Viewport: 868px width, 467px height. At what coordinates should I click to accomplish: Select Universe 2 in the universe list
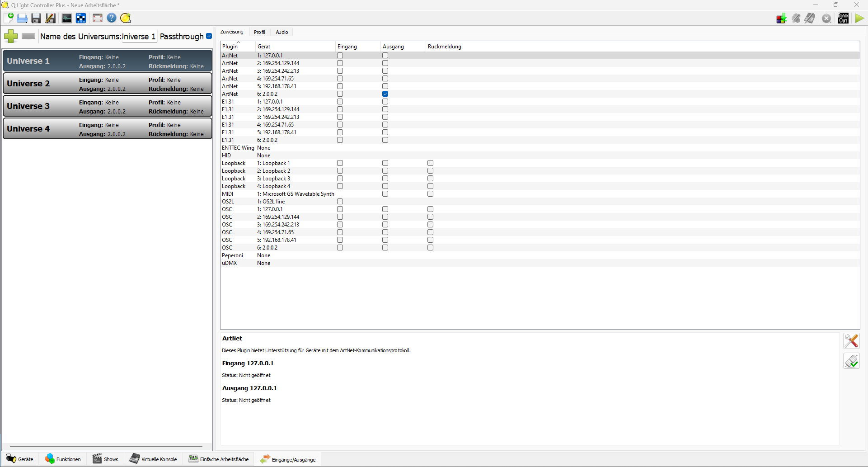[108, 84]
